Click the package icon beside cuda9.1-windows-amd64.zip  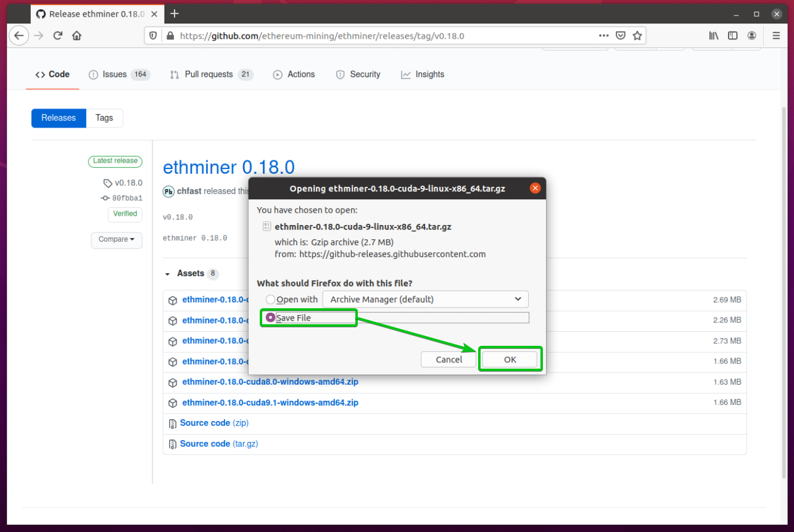pos(173,403)
